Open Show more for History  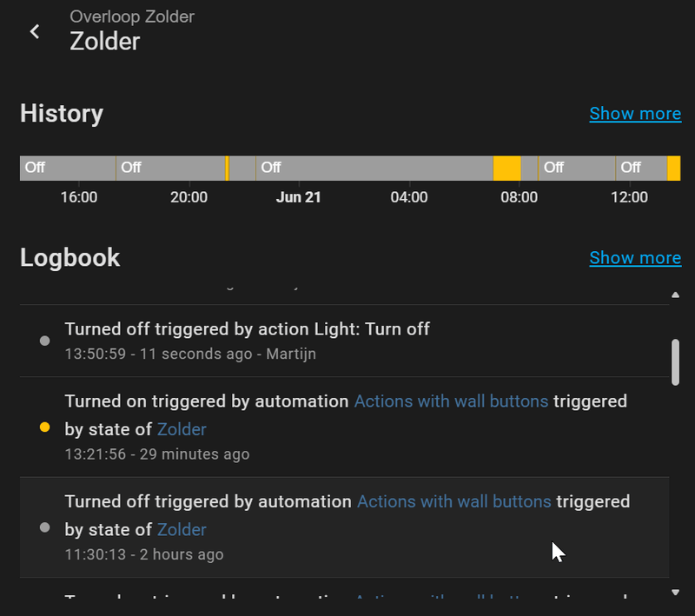(x=635, y=114)
